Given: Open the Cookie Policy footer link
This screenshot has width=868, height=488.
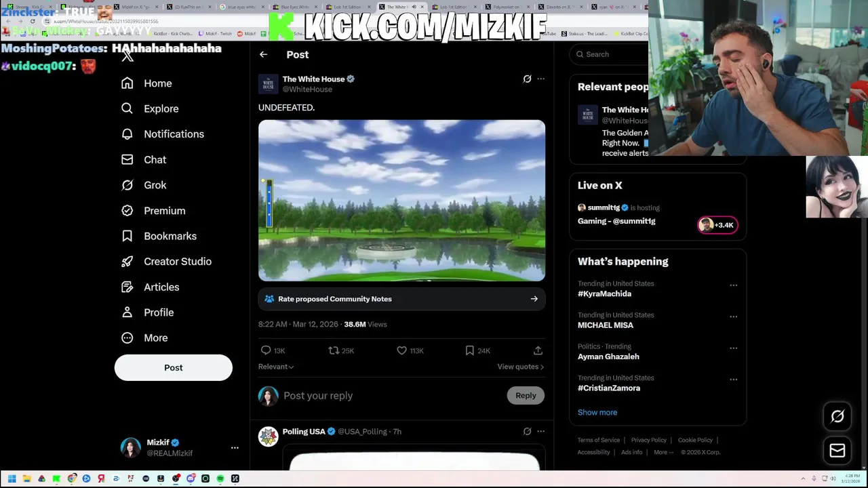Looking at the screenshot, I should 695,441.
